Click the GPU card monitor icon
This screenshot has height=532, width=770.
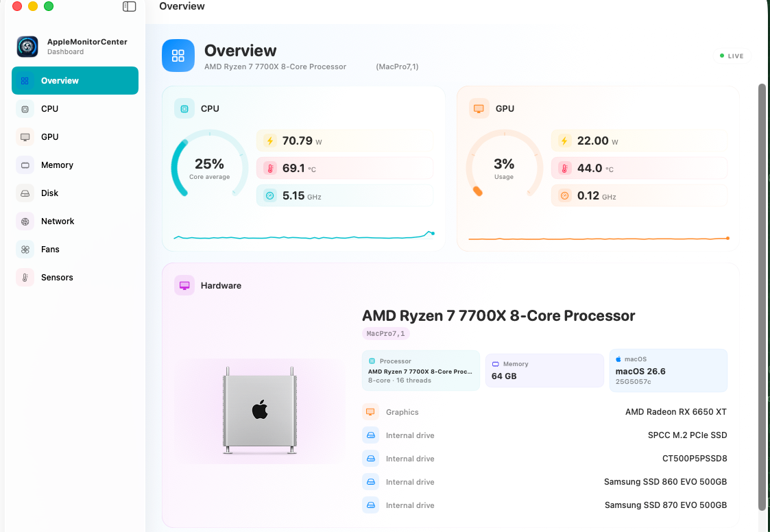point(479,108)
